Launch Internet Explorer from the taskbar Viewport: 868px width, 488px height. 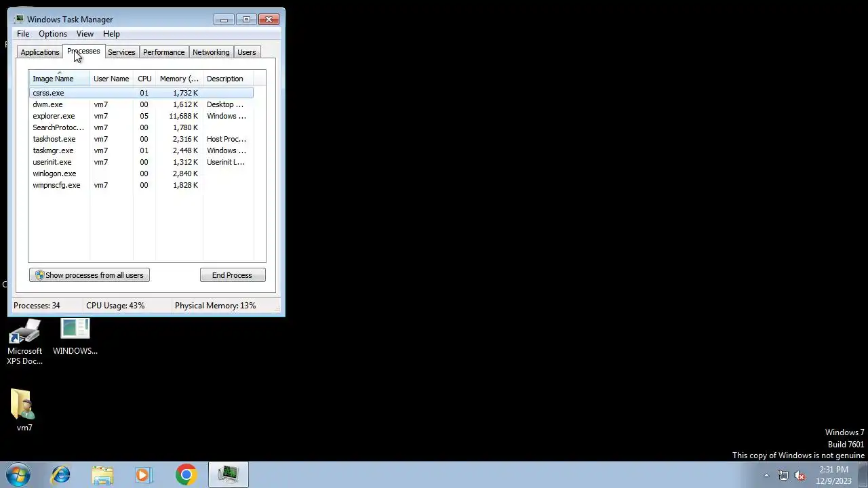[x=61, y=474]
